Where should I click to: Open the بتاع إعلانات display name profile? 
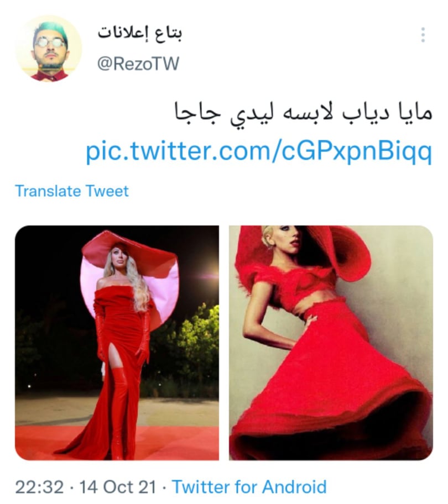pos(140,33)
